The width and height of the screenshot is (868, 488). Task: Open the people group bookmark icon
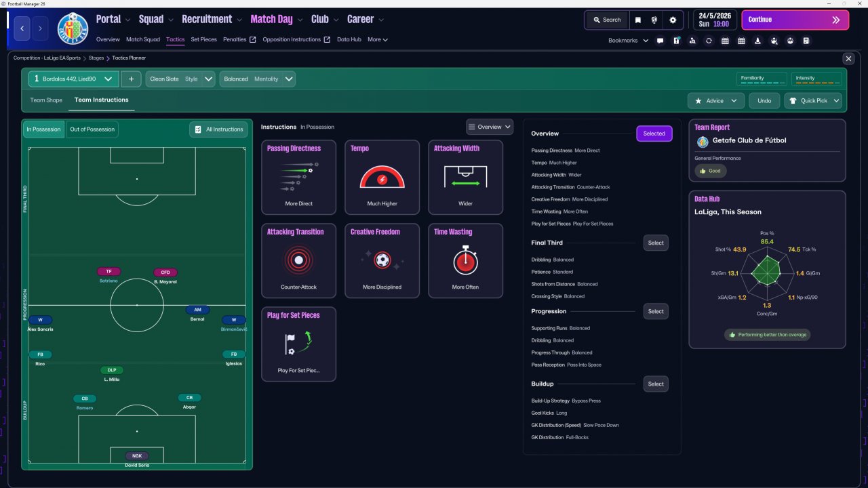coord(790,41)
